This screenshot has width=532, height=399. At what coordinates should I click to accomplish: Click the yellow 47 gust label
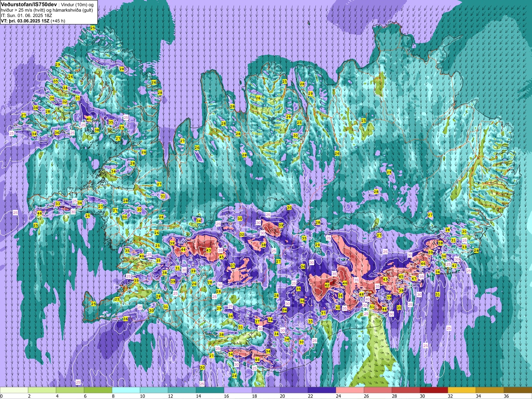[414, 278]
